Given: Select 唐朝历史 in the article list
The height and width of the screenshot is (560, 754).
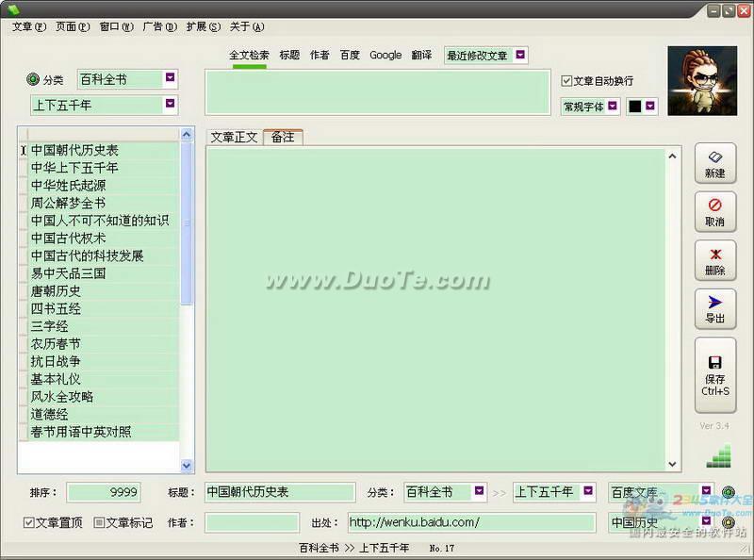Looking at the screenshot, I should pos(56,291).
